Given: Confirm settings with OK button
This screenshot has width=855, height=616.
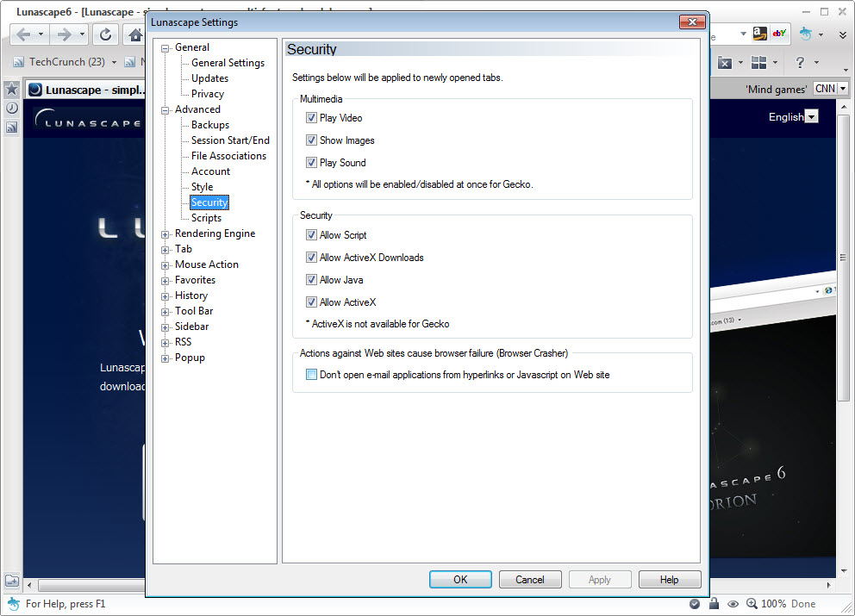Looking at the screenshot, I should click(x=460, y=580).
